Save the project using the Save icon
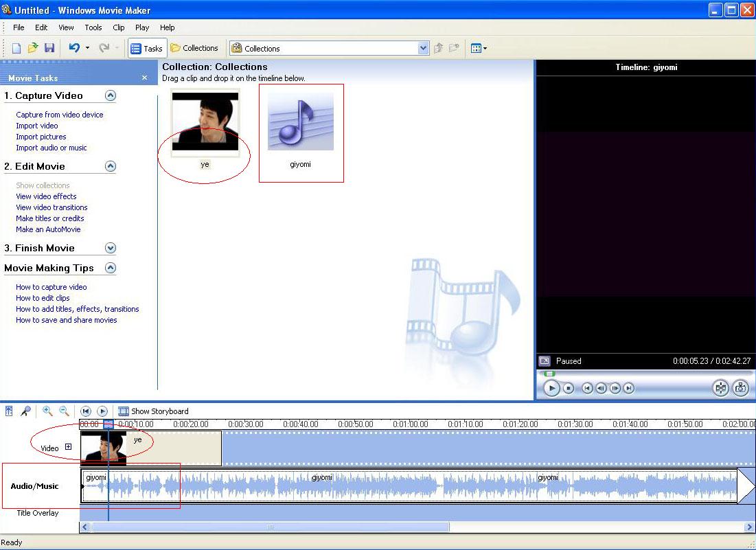Screen dimensions: 756x550 (49, 47)
